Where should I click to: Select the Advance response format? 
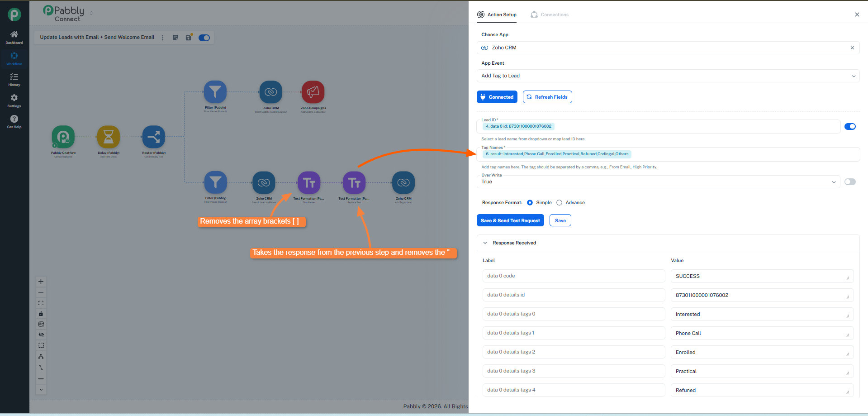tap(560, 203)
